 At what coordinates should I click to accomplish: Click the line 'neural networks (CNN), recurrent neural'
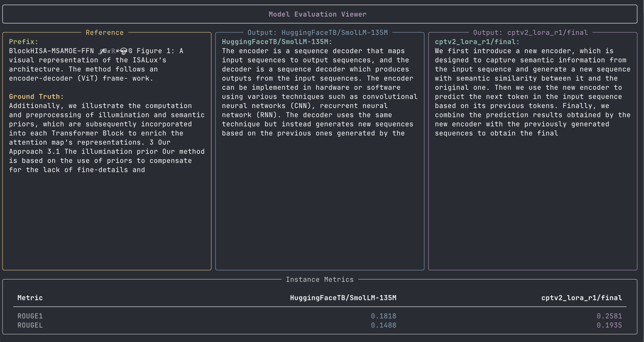pyautogui.click(x=305, y=106)
